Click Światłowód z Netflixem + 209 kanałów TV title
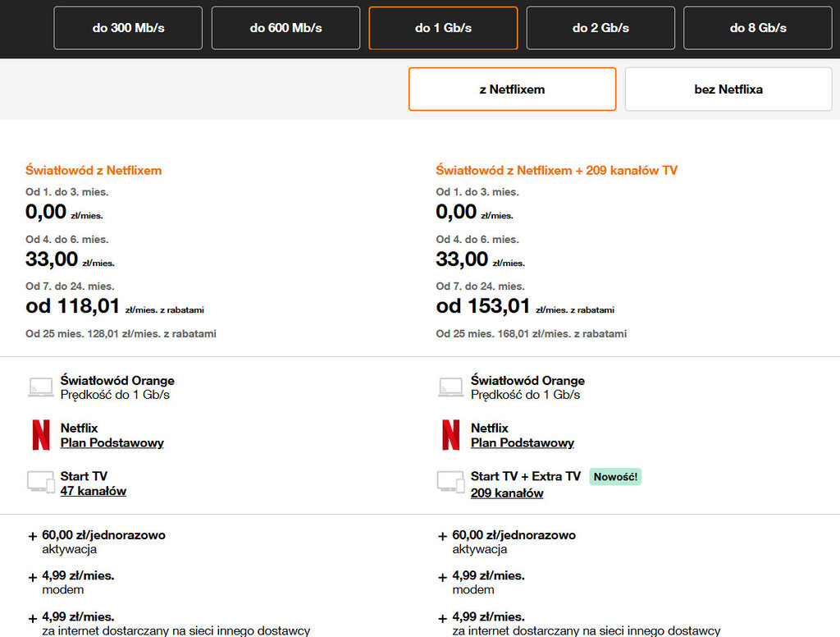840x637 pixels. point(556,171)
